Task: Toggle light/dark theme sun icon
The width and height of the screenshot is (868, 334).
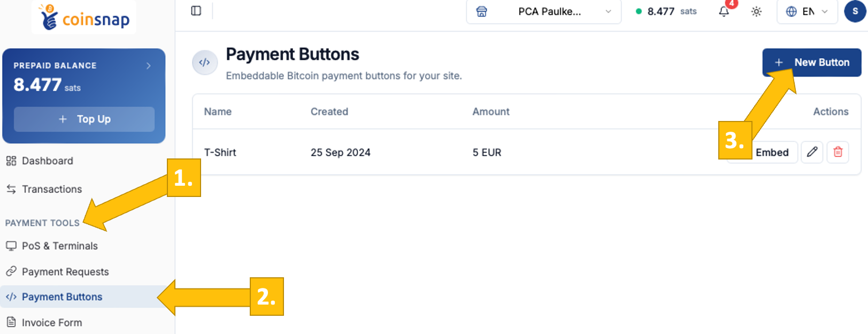Action: click(756, 11)
